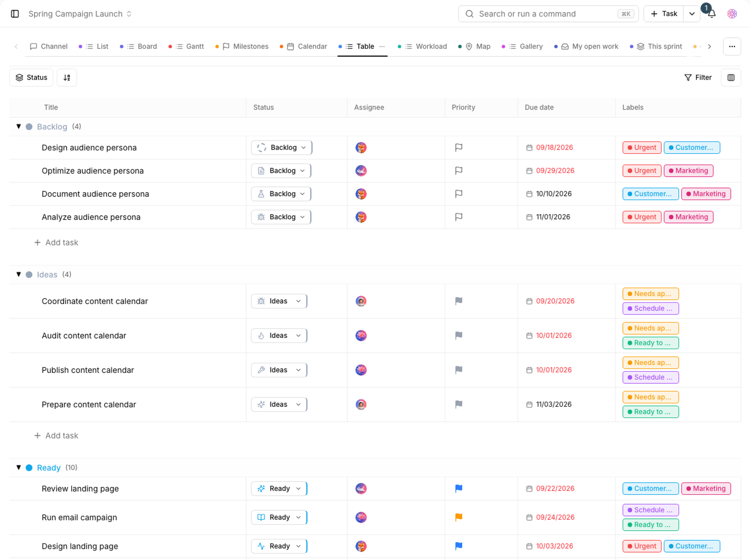
Task: Click the Table tab's options dots
Action: click(382, 46)
